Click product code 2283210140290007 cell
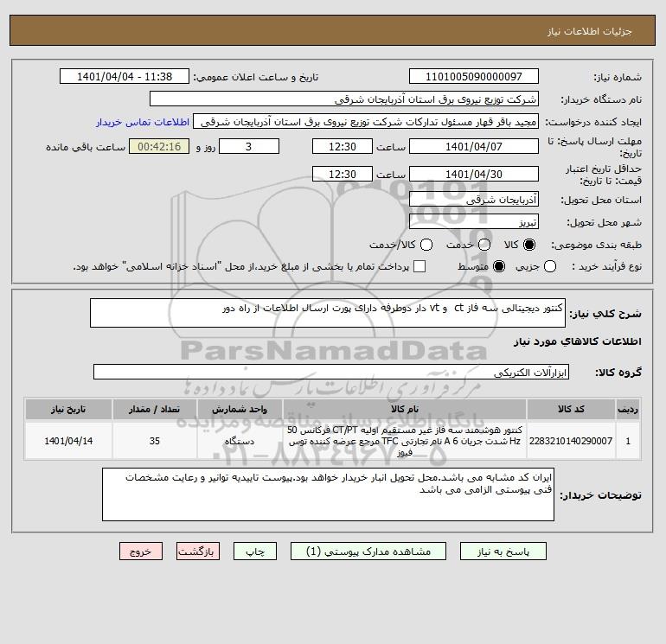Screen dimensions: 666x644 click(x=571, y=441)
